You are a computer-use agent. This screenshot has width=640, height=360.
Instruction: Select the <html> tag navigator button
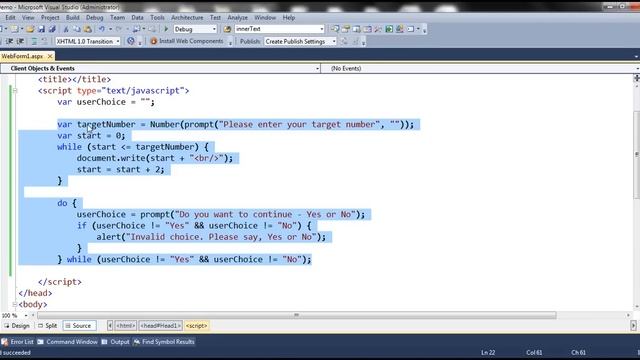[126, 326]
